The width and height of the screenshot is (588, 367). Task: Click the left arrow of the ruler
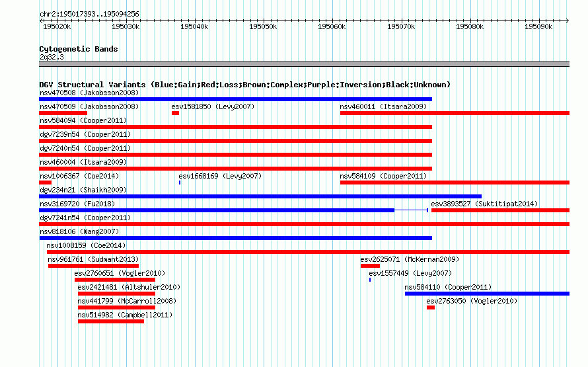[x=41, y=21]
